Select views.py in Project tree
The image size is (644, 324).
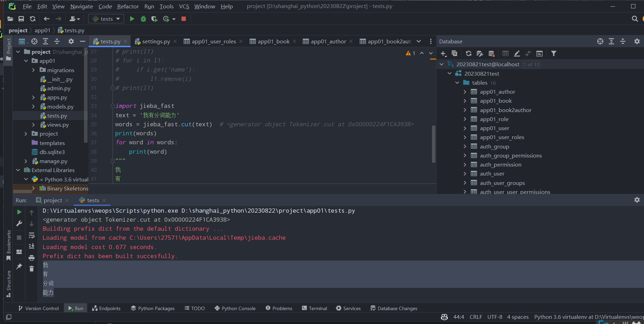(x=58, y=125)
